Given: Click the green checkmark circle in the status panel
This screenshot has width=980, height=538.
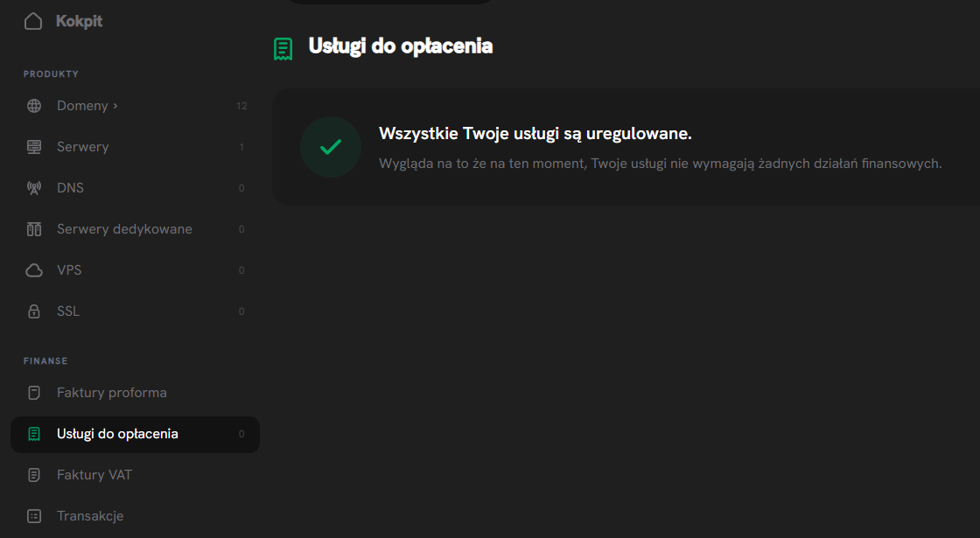Looking at the screenshot, I should point(331,147).
